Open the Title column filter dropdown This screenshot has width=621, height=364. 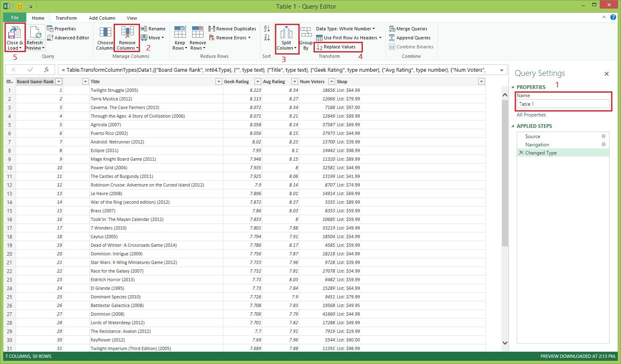tap(219, 82)
